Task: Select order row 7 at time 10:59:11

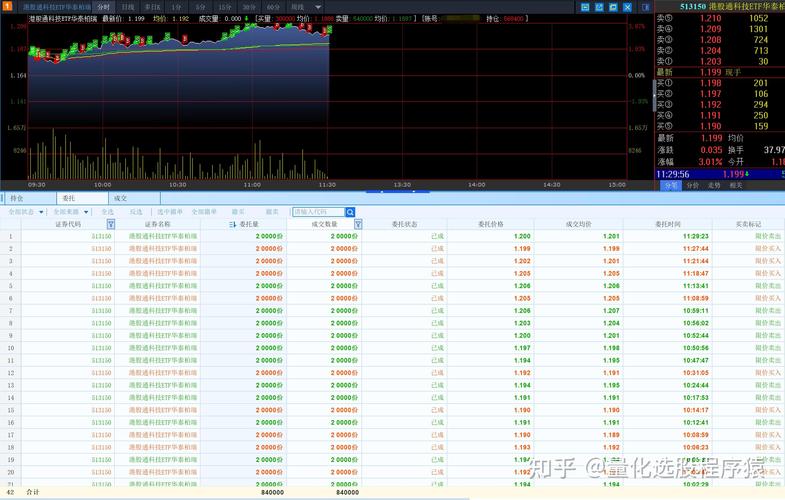Action: click(392, 311)
